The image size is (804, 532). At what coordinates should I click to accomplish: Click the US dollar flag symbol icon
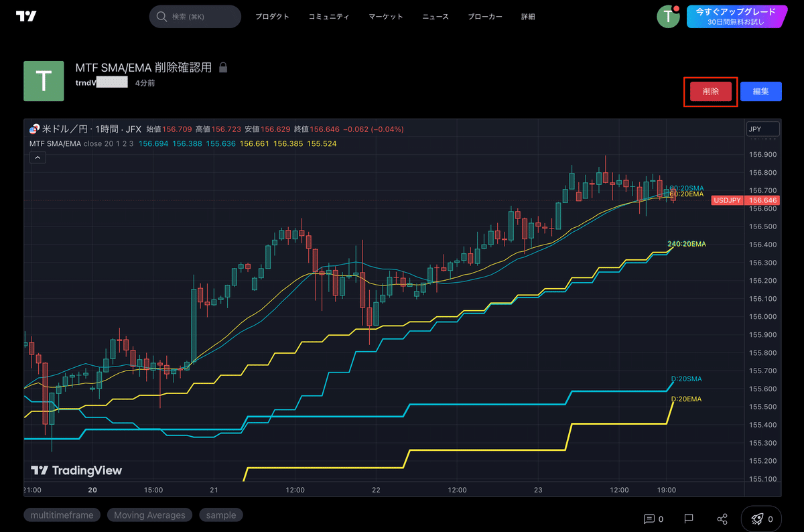tap(35, 129)
